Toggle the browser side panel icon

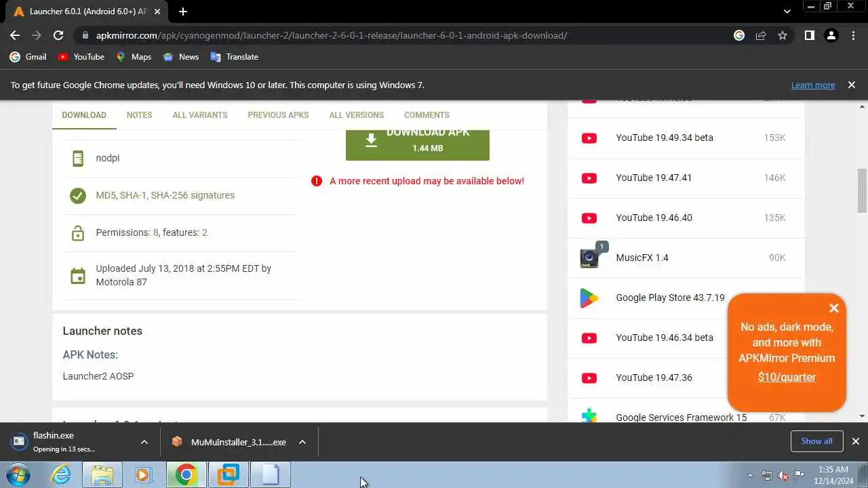(x=809, y=35)
